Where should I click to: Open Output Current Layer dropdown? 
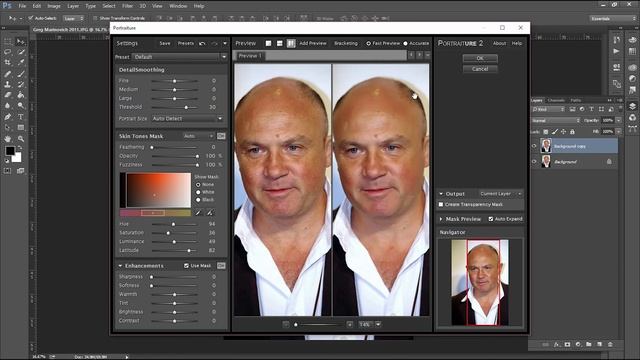[x=500, y=193]
